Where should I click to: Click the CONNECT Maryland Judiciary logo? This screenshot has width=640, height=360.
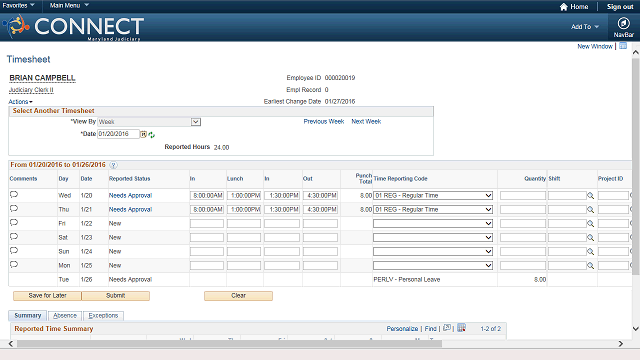point(73,27)
